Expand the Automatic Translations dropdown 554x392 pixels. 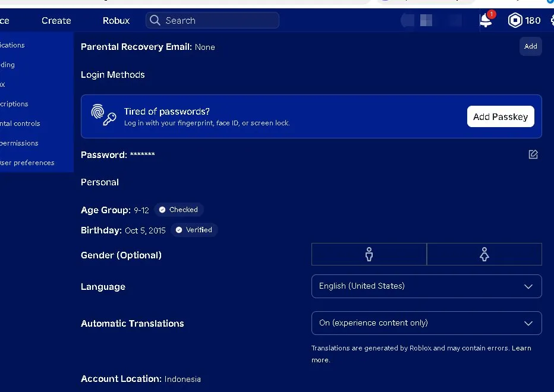[x=426, y=323]
